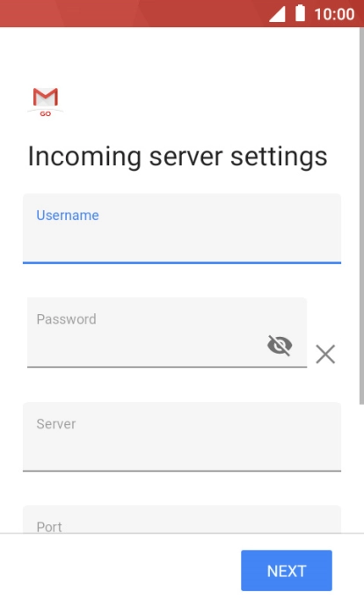Tap the battery icon in status bar
Screen dimensions: 364x607
point(300,13)
